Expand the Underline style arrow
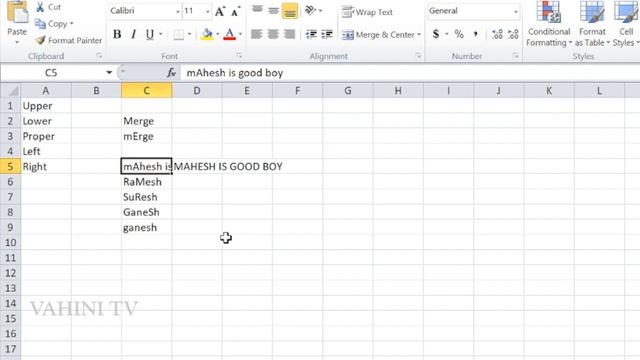Image resolution: width=640 pixels, height=360 pixels. point(160,34)
